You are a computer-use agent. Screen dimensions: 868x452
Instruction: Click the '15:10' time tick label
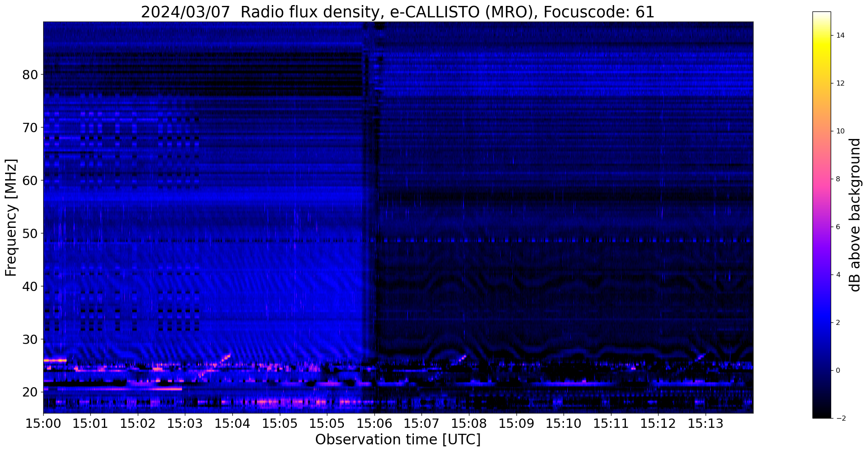(564, 423)
